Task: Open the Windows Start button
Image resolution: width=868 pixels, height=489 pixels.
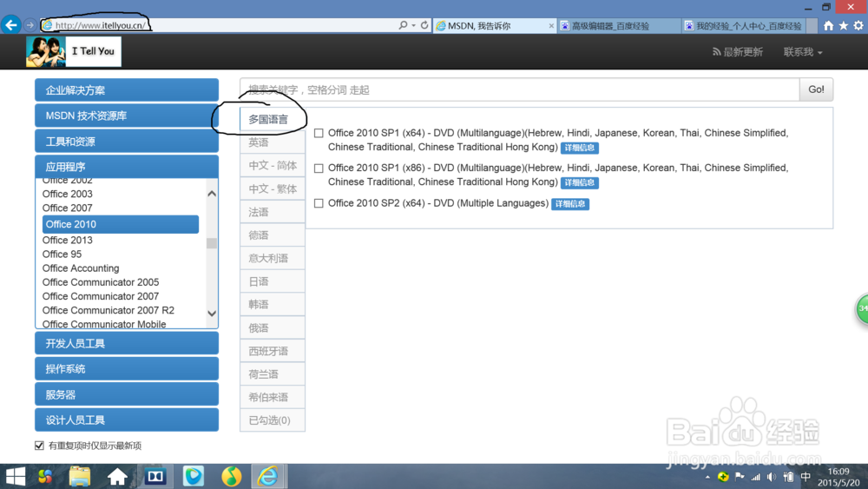Action: (16, 476)
